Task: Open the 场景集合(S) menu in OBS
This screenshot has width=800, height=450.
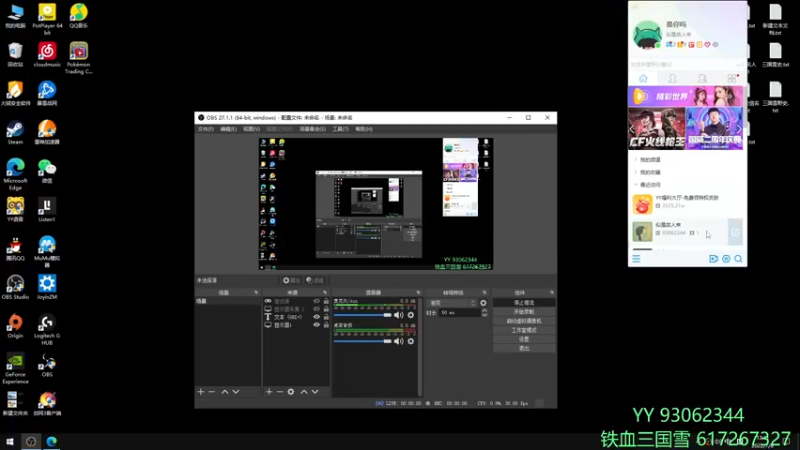Action: point(312,129)
